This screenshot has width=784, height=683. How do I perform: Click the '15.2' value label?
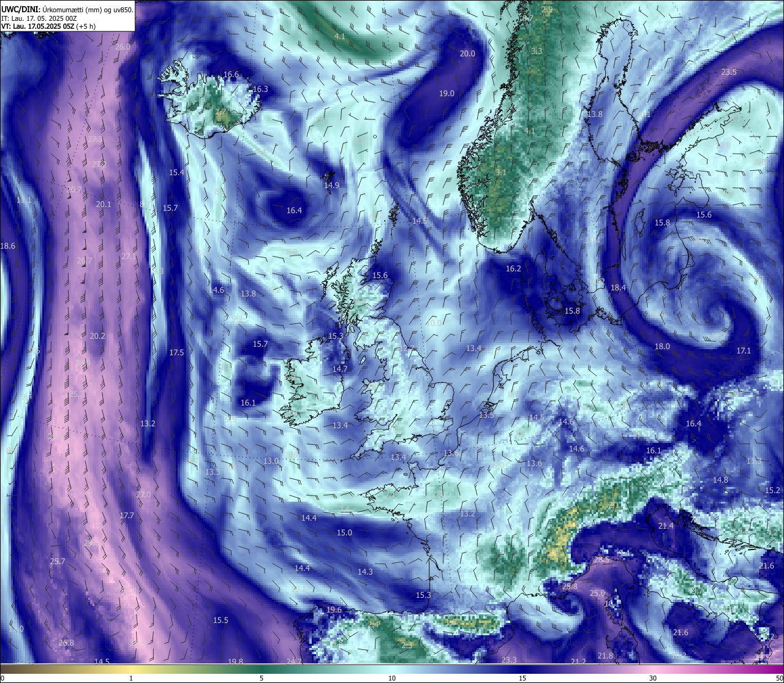[773, 491]
